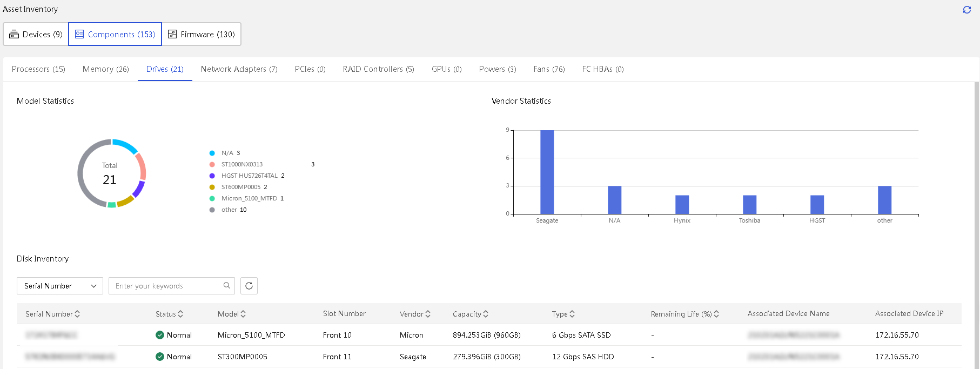
Task: Click the disk inventory reload icon button
Action: coord(249,286)
